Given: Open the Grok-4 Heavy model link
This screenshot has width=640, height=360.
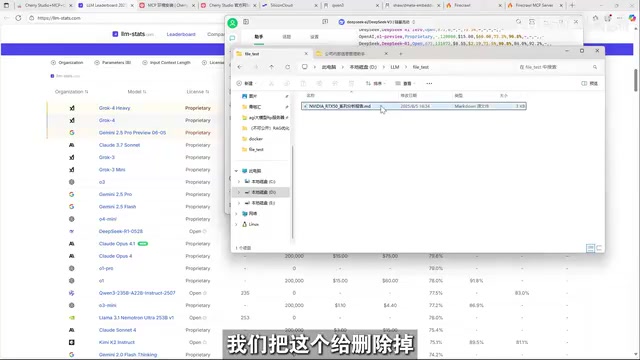Looking at the screenshot, I should 114,108.
